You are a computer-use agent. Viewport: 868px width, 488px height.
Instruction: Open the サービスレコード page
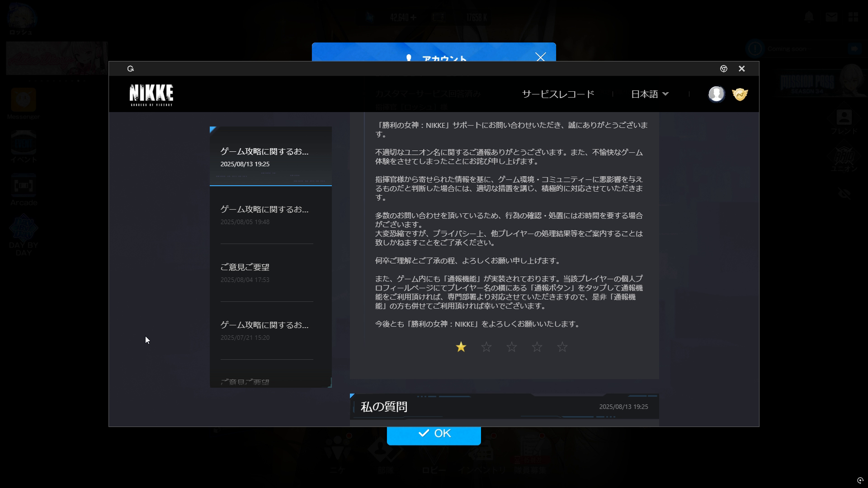[x=558, y=94]
